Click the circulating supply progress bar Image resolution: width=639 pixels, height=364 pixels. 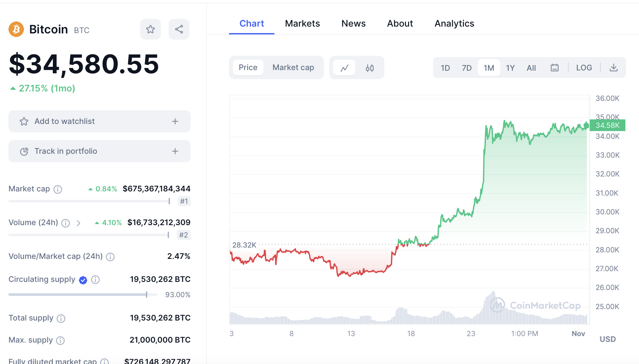83,295
